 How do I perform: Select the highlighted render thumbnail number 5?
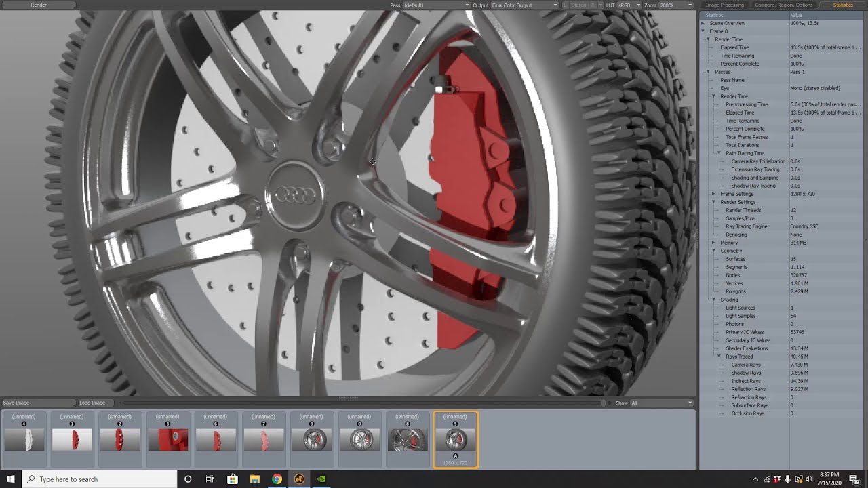[455, 439]
